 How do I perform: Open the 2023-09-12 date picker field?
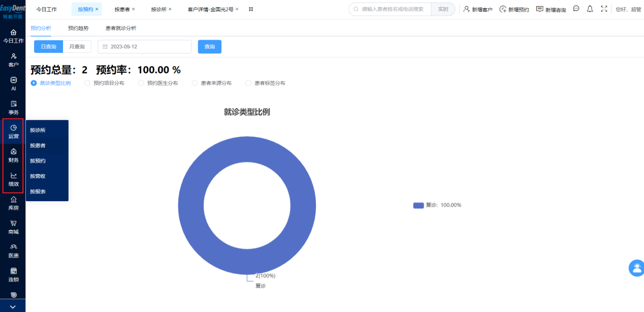click(x=144, y=46)
